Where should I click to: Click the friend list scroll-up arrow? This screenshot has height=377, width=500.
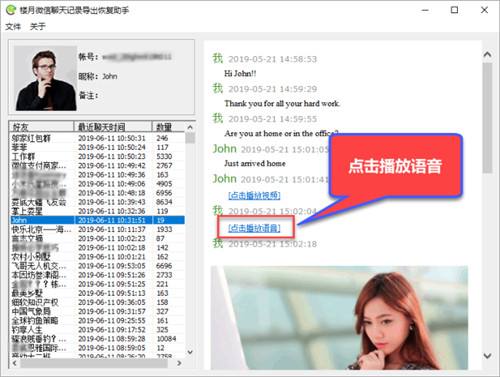(190, 127)
